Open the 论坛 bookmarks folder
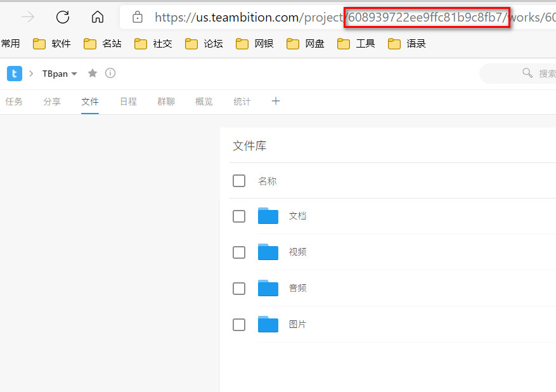Screen dimensions: 556x392 coord(204,44)
